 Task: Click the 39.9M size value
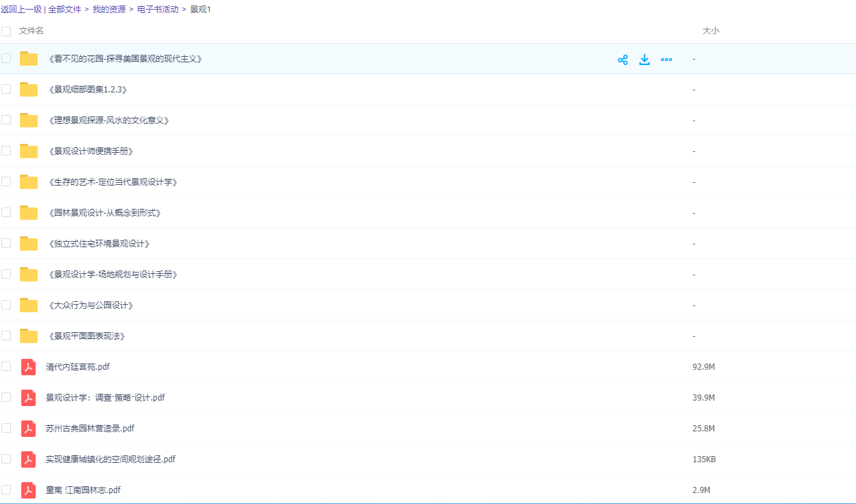pos(704,398)
